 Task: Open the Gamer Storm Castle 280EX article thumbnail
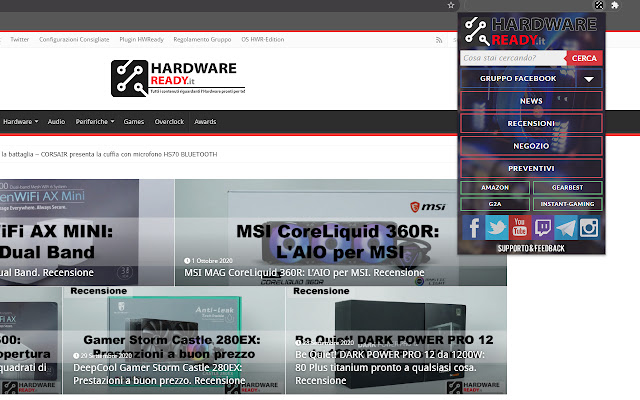[x=174, y=340]
